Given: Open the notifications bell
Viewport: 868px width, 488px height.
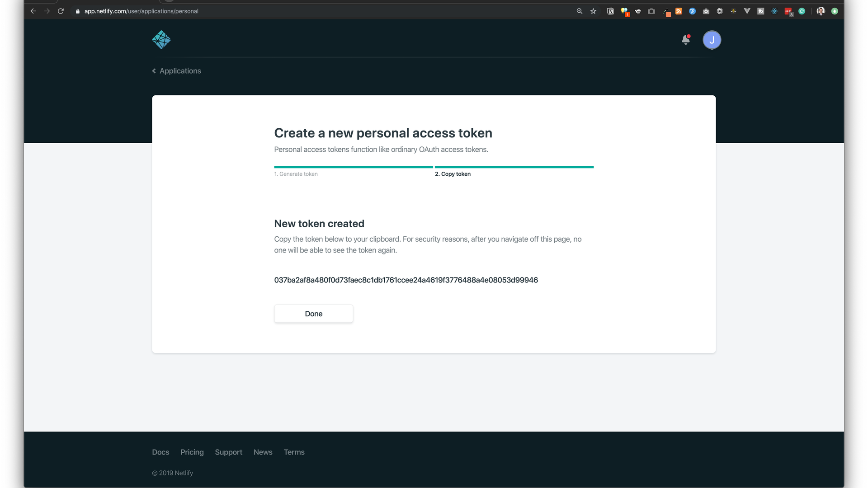Looking at the screenshot, I should tap(686, 40).
